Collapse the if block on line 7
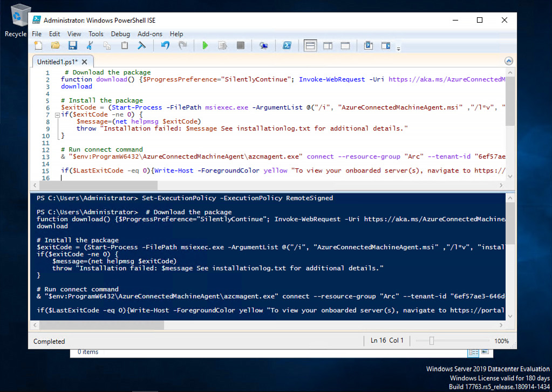Viewport: 552px width, 392px height. [x=57, y=115]
